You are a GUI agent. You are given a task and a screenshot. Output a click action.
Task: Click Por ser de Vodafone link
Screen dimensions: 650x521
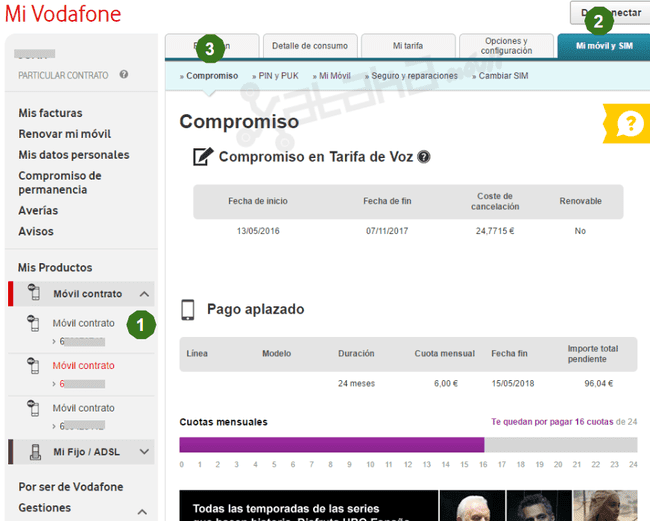point(70,487)
